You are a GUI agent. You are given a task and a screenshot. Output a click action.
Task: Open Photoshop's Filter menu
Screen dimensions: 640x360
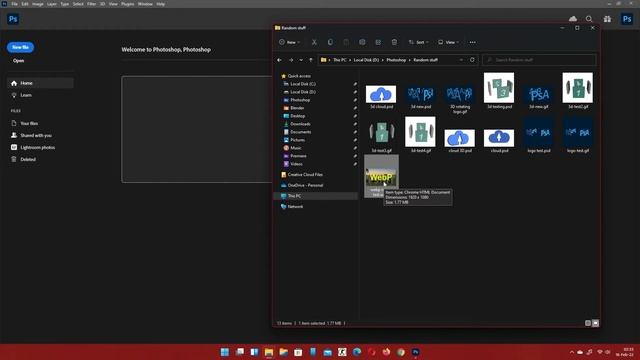[91, 4]
